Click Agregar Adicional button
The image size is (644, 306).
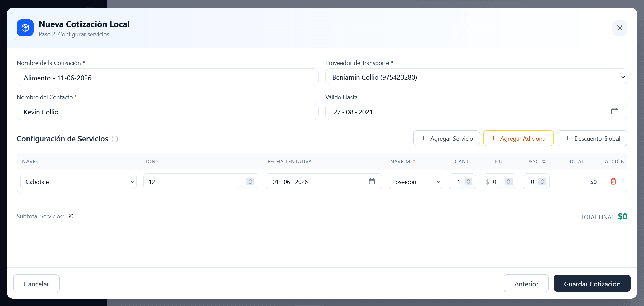(x=519, y=138)
